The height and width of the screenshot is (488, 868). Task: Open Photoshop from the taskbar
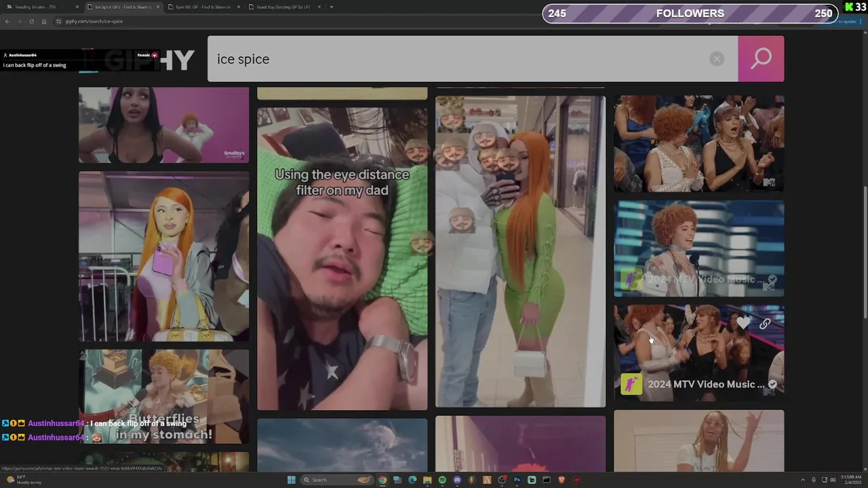click(517, 480)
